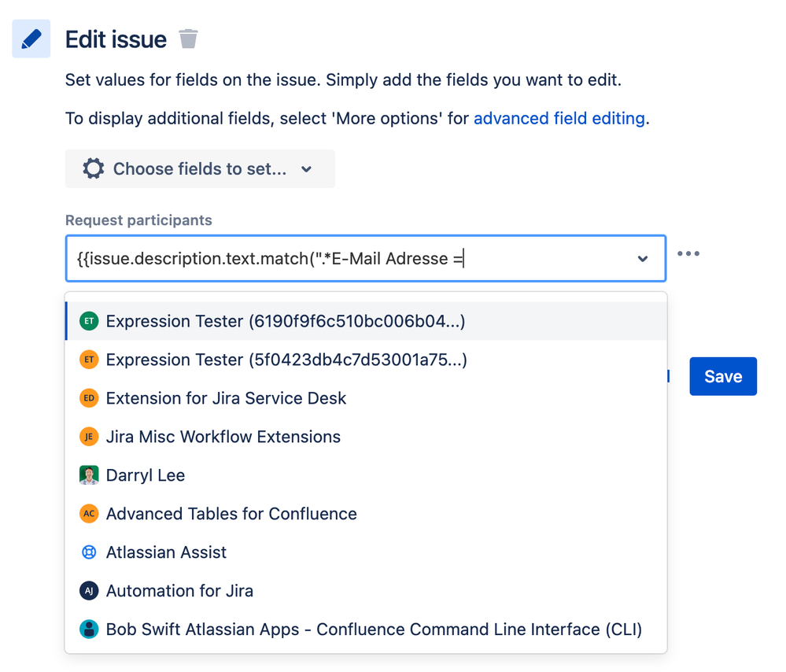This screenshot has width=786, height=672.
Task: Choose Extension for Jira Service Desk
Action: point(366,398)
